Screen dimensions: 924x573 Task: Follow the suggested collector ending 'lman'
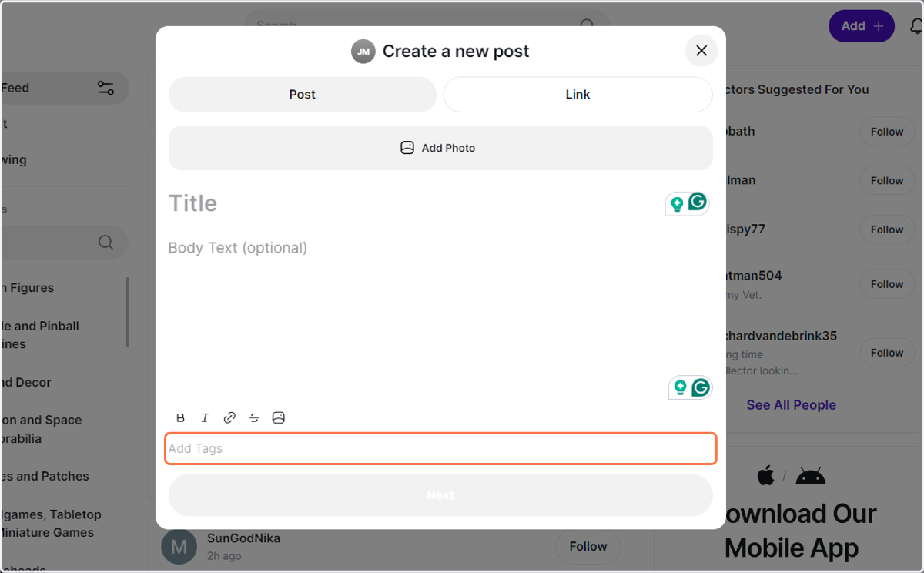[887, 181]
